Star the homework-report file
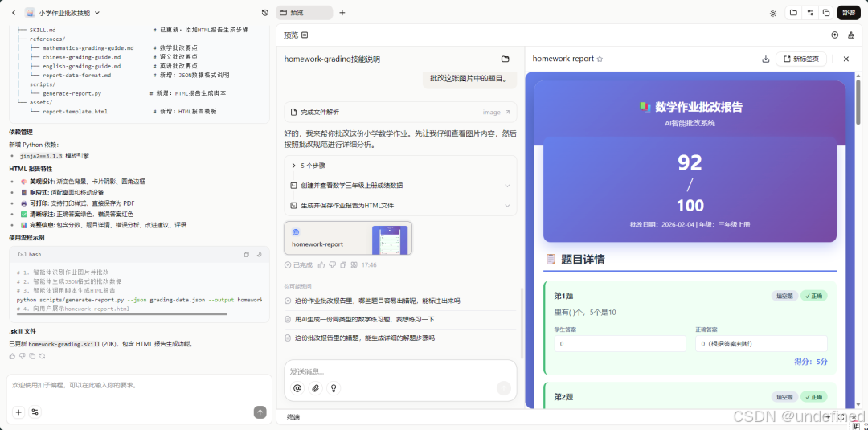The width and height of the screenshot is (868, 430). pyautogui.click(x=600, y=59)
